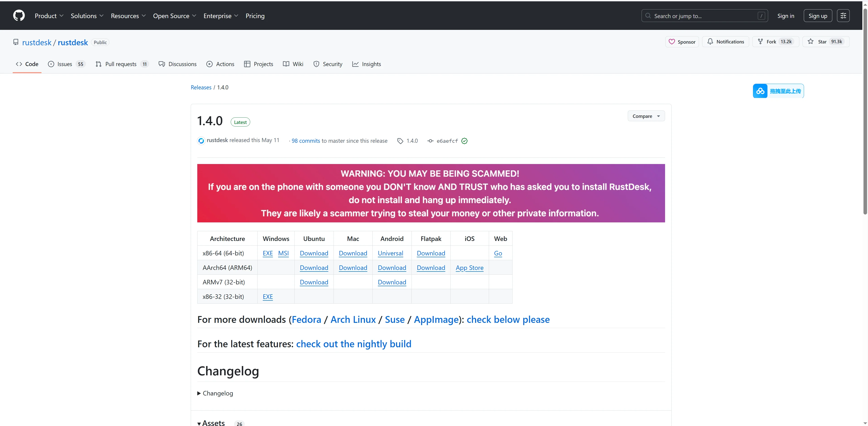Open the Web Go link
Image resolution: width=868 pixels, height=426 pixels.
pos(498,253)
